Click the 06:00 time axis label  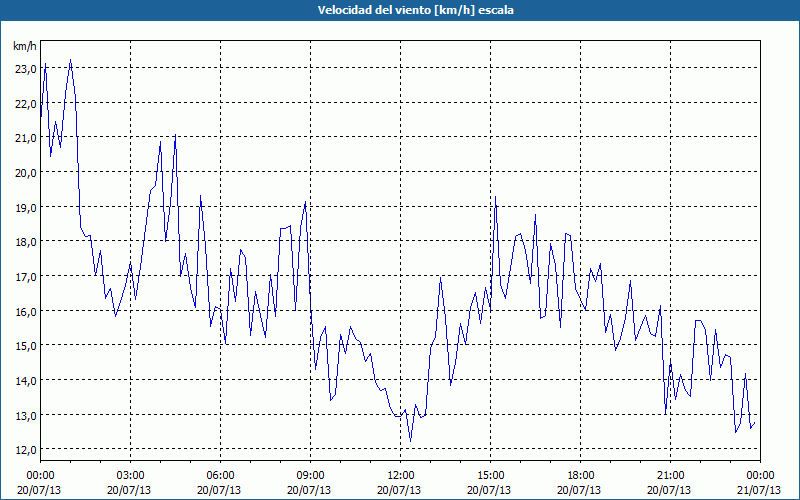[x=220, y=476]
